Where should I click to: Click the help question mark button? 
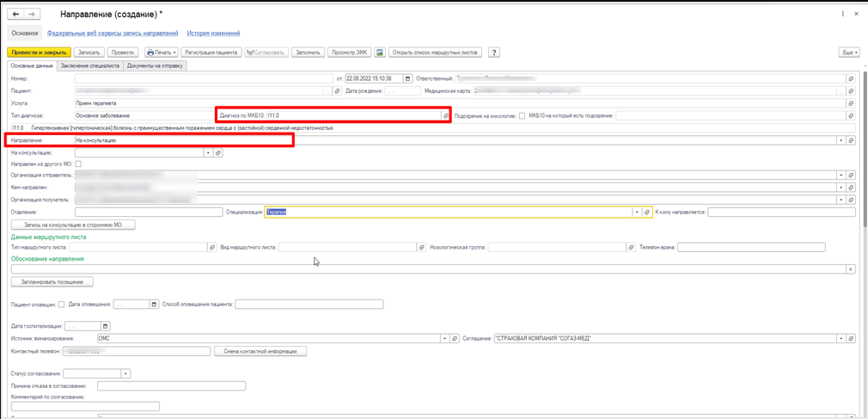(x=494, y=52)
